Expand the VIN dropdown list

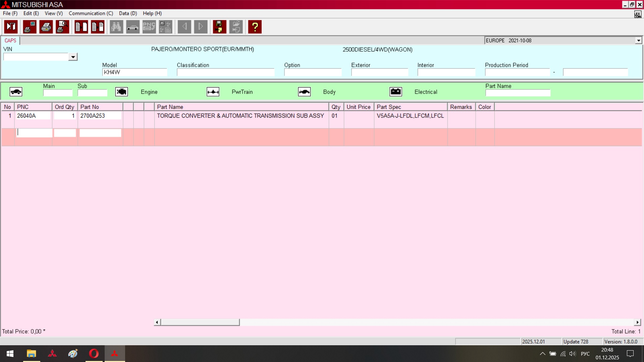[73, 57]
